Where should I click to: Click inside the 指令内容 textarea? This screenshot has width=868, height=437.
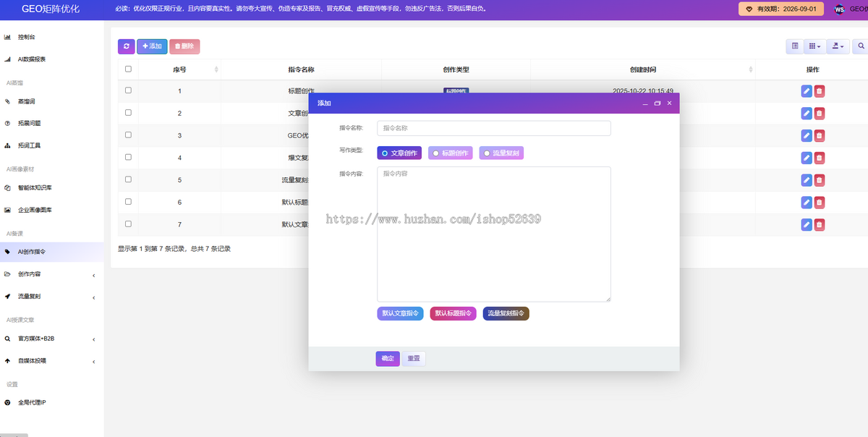(x=494, y=234)
